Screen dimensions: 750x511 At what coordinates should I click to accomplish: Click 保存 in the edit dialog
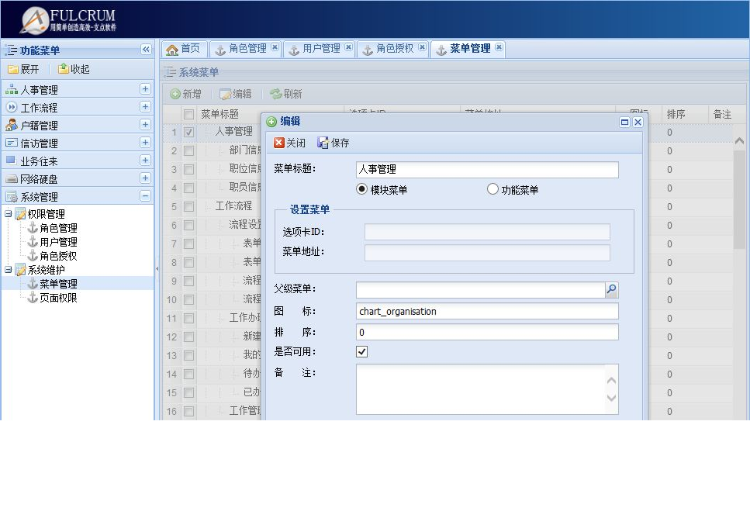click(333, 143)
